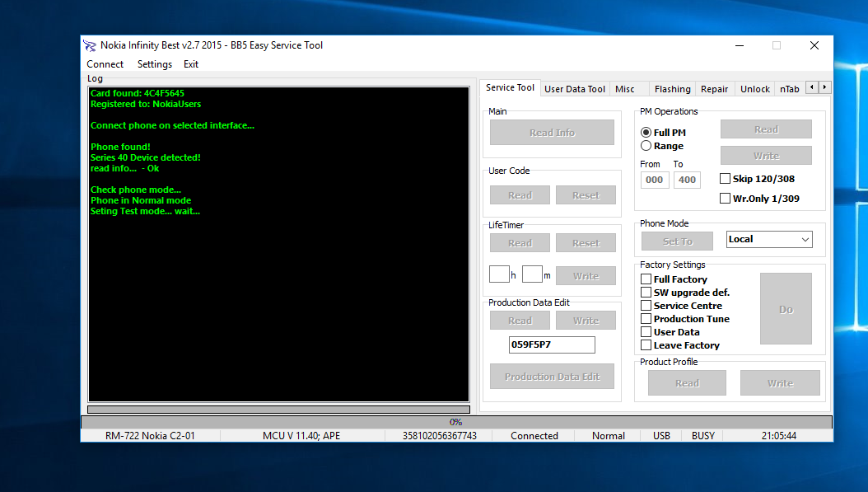
Task: Enable the Wr.Only 1/309 checkbox
Action: point(725,198)
